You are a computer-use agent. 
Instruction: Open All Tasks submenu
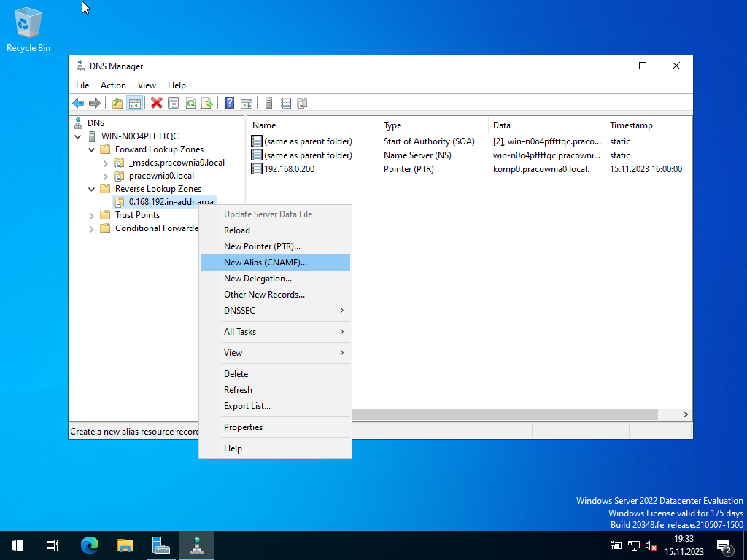[x=275, y=332]
